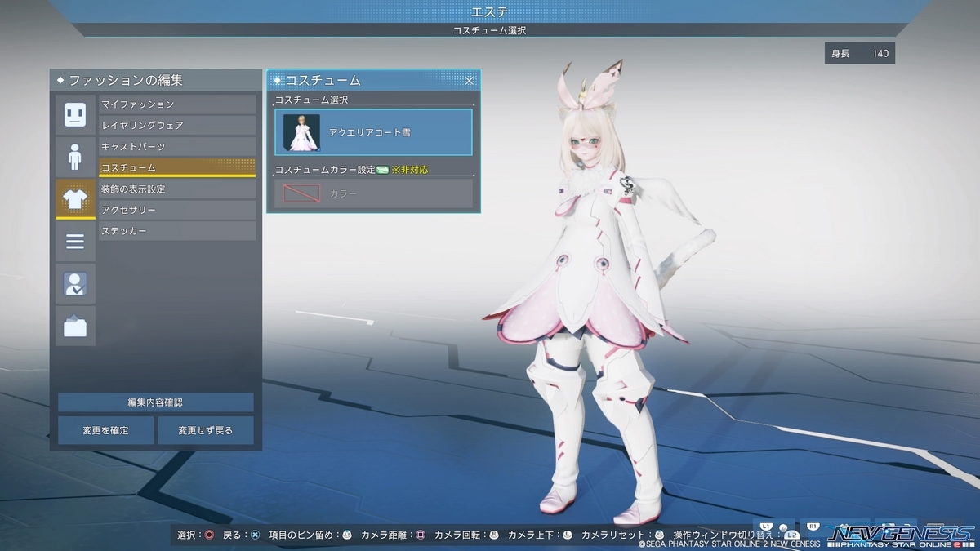Click the 戻る cross button icon
The height and width of the screenshot is (551, 980).
point(255,535)
